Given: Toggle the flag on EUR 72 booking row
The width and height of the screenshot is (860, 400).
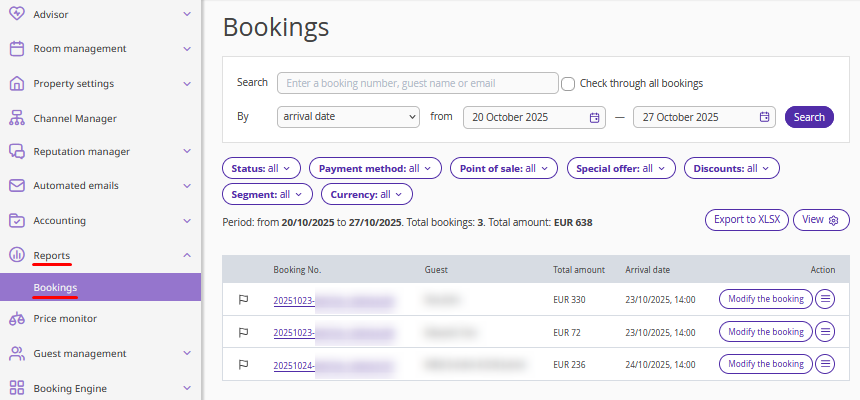Looking at the screenshot, I should (242, 332).
